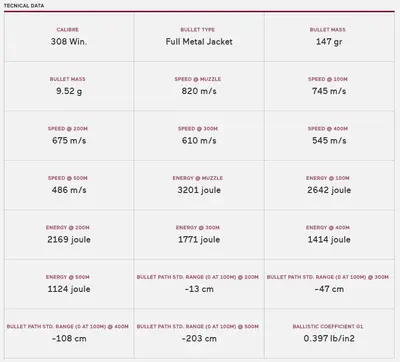Select the 1414 joule energy at 400M
Image resolution: width=400 pixels, height=362 pixels.
point(329,239)
